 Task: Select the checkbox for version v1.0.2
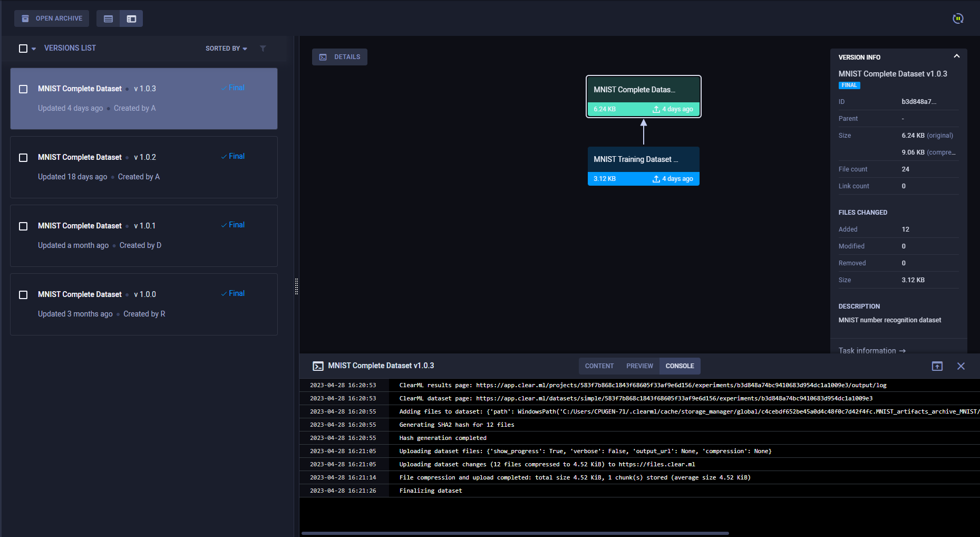(23, 158)
